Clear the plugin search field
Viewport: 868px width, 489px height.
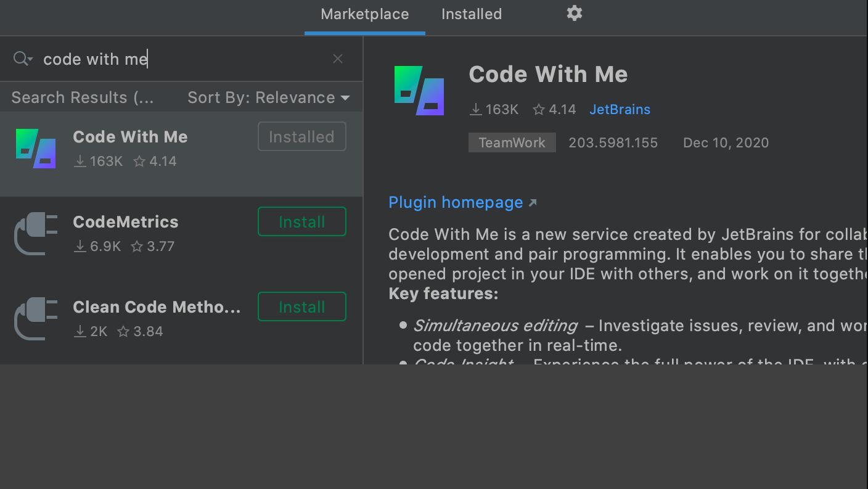coord(338,59)
